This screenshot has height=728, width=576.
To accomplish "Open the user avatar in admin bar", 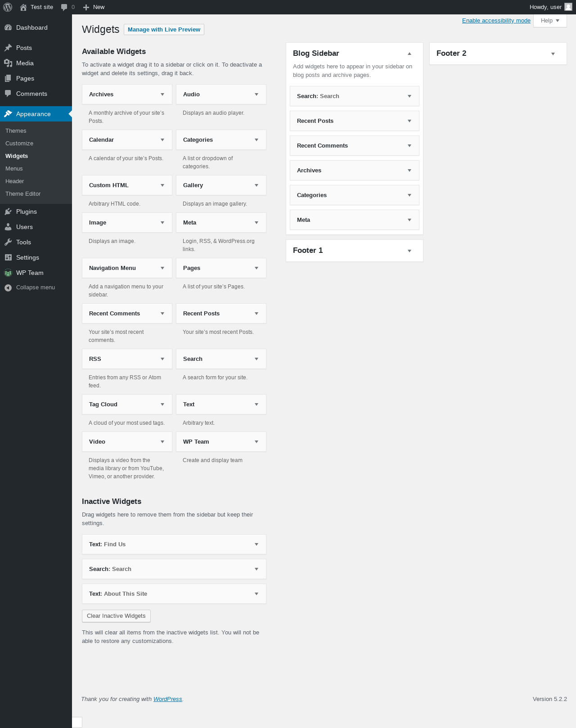I will tap(568, 7).
